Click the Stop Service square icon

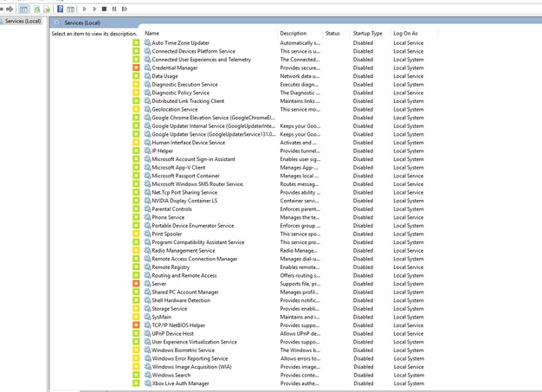pos(104,9)
